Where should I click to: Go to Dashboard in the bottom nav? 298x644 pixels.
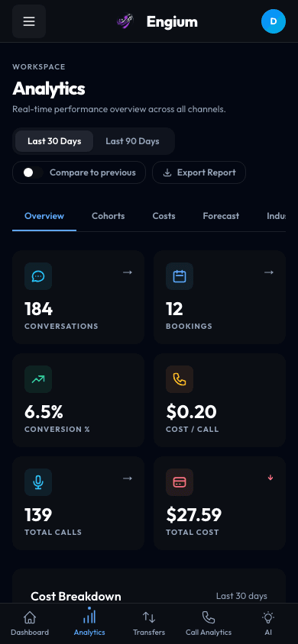point(30,623)
